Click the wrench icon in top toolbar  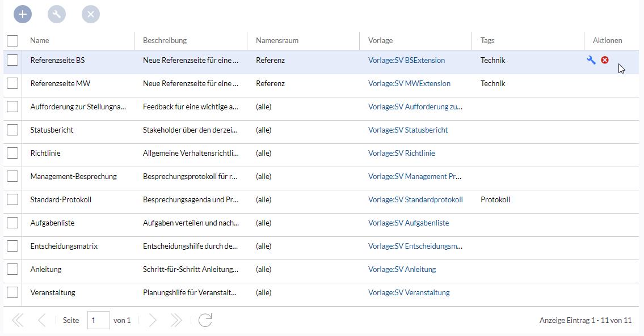click(x=57, y=14)
